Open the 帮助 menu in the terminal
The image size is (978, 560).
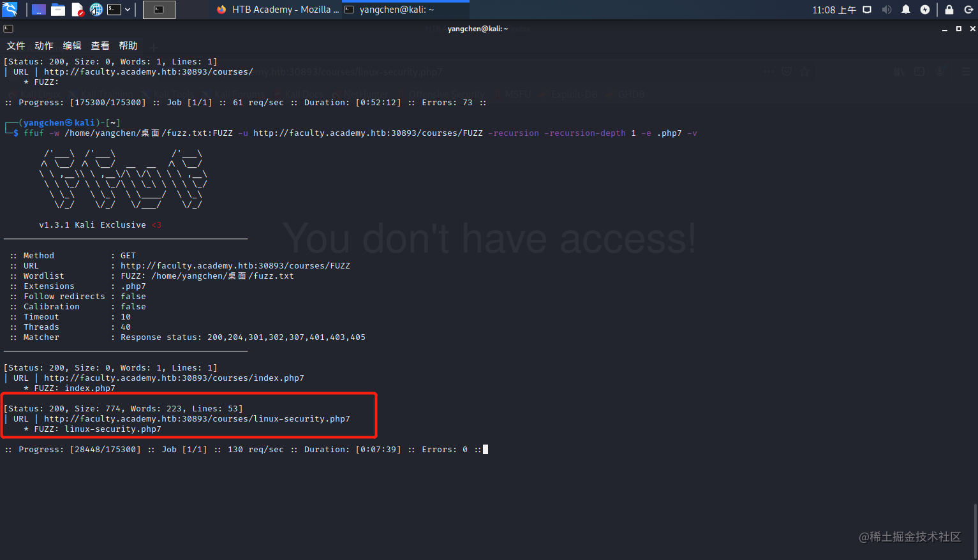click(128, 45)
